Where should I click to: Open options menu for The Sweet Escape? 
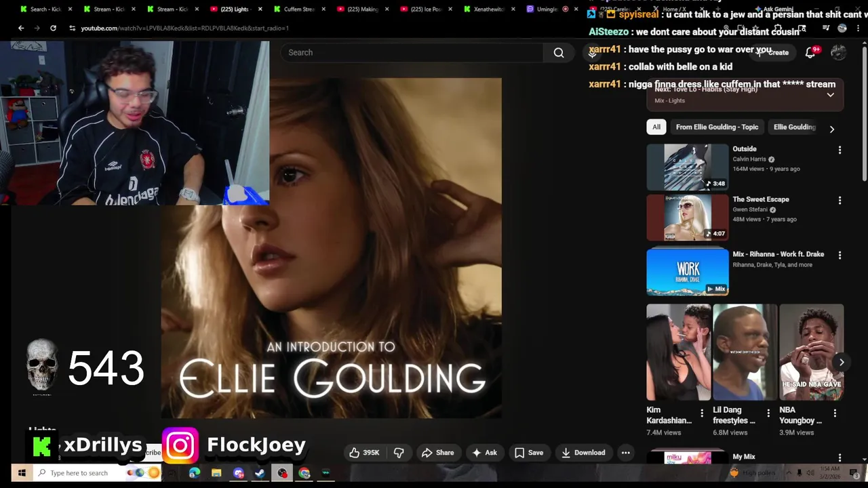click(x=840, y=201)
